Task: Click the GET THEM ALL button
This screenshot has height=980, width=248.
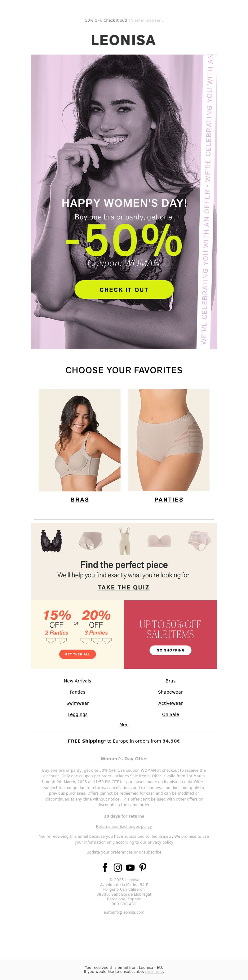Action: 77,654
